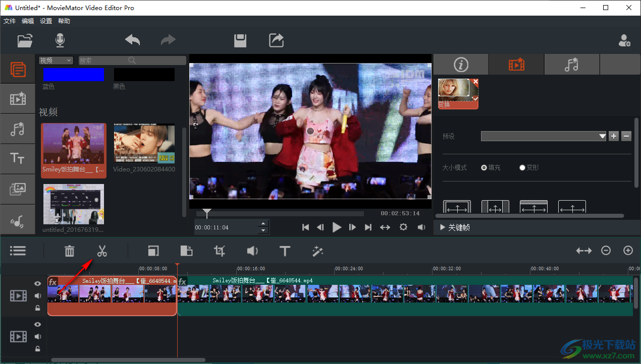Select the 蓝色 blue color clip

tap(73, 75)
